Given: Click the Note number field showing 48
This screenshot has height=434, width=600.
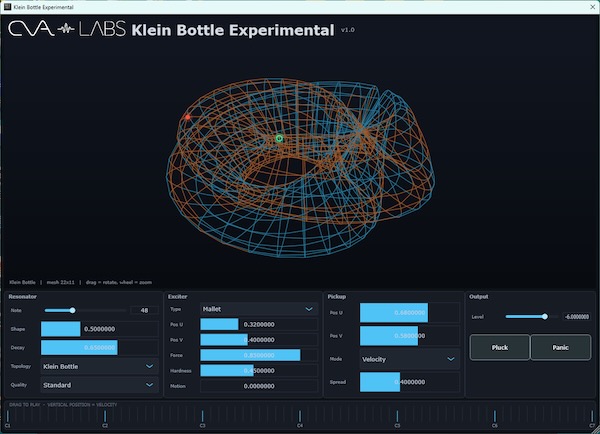Looking at the screenshot, I should click(x=144, y=310).
